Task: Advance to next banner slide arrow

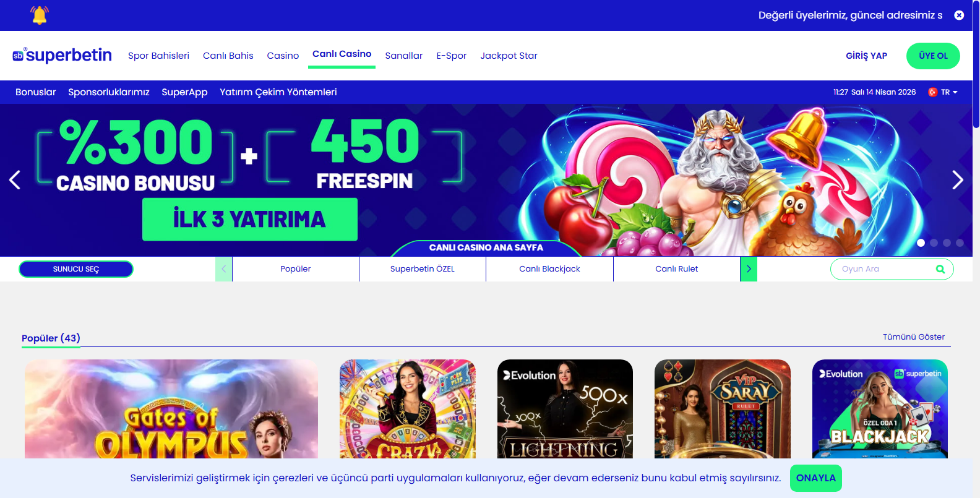Action: tap(958, 180)
